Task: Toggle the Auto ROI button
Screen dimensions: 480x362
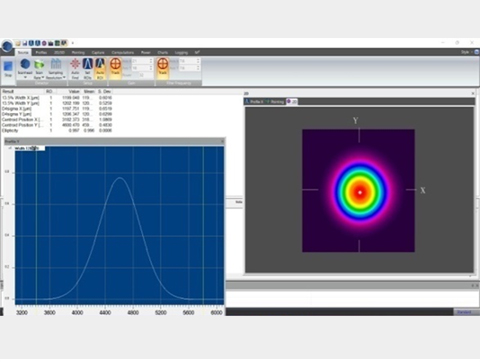Action: pyautogui.click(x=100, y=69)
